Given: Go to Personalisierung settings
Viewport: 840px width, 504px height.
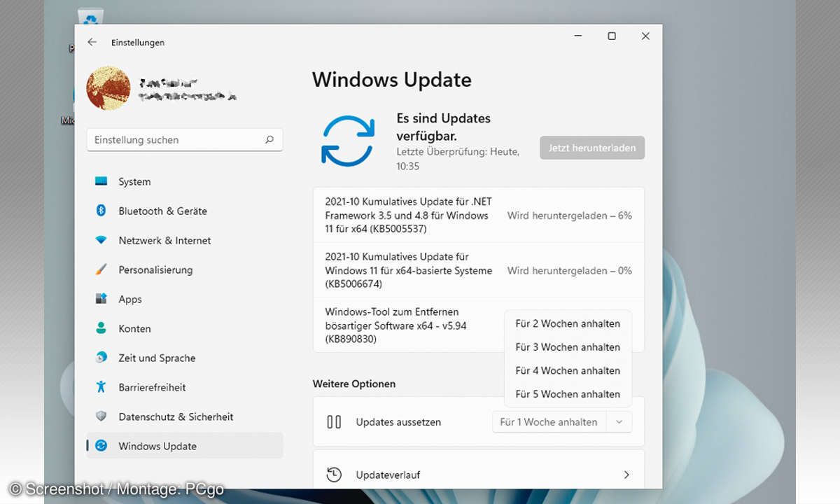Looking at the screenshot, I should click(x=185, y=269).
